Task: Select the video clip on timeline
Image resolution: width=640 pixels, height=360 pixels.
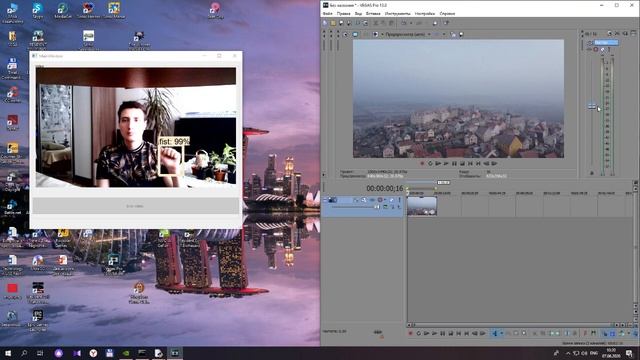Action: click(422, 206)
